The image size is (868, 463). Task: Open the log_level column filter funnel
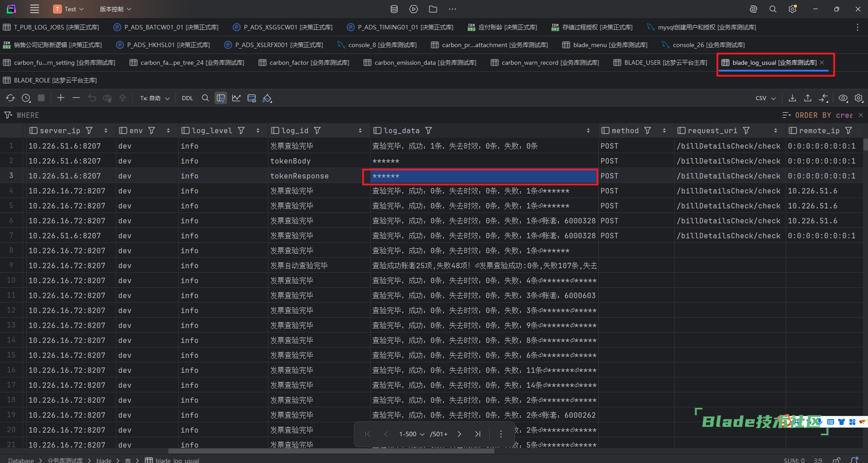coord(242,130)
